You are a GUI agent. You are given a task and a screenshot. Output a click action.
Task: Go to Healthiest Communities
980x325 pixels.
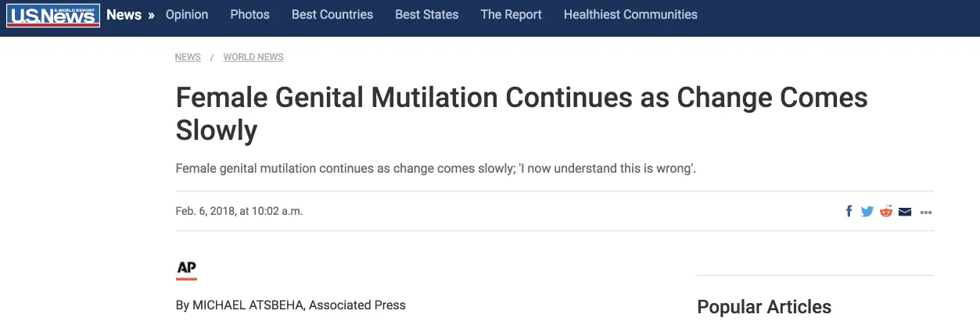click(x=630, y=15)
